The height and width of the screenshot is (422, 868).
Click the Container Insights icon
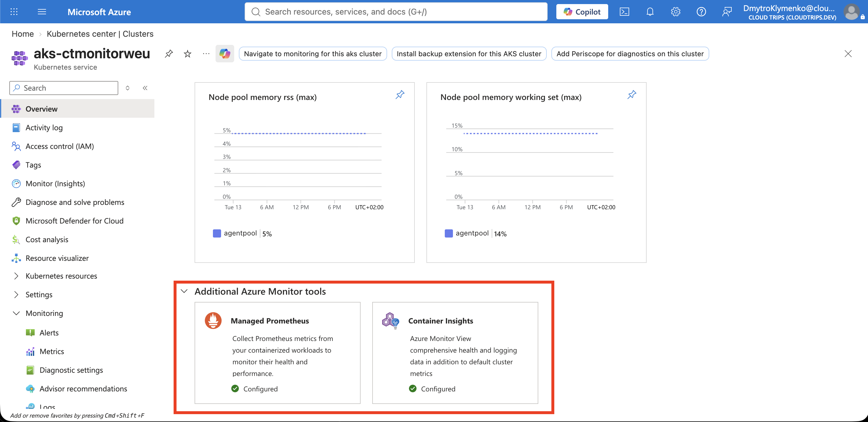point(391,321)
